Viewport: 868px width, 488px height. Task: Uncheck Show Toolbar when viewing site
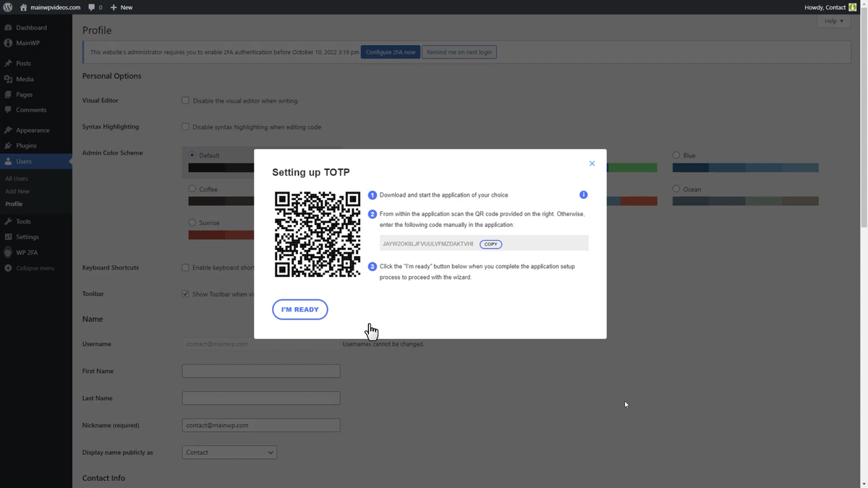coord(186,294)
